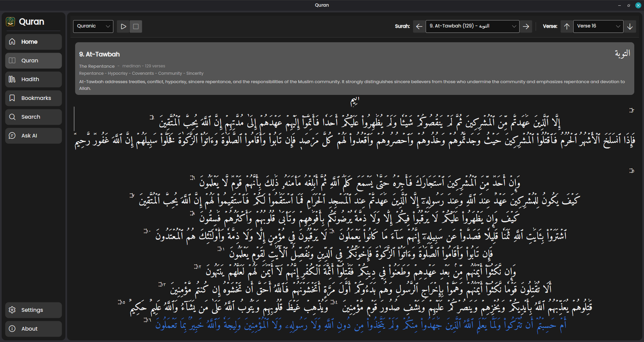
Task: Open the Verse 16 selector dropdown
Action: (598, 26)
